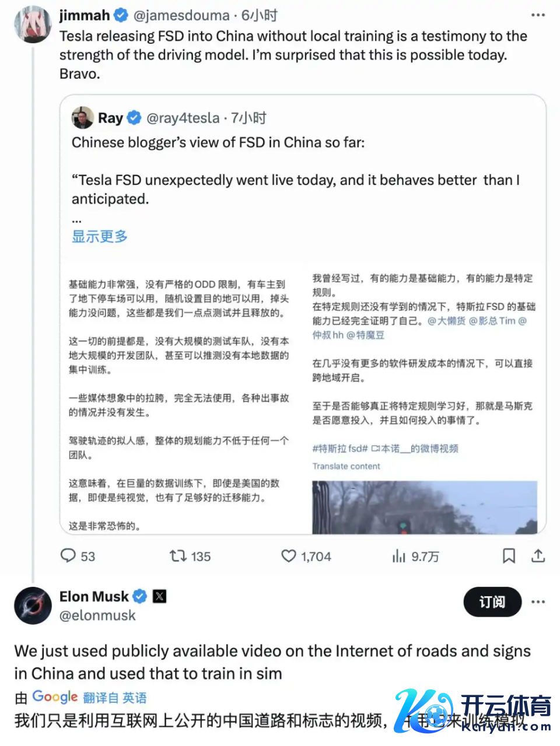The height and width of the screenshot is (746, 560).
Task: Open the traffic light video thumbnail
Action: 424,507
